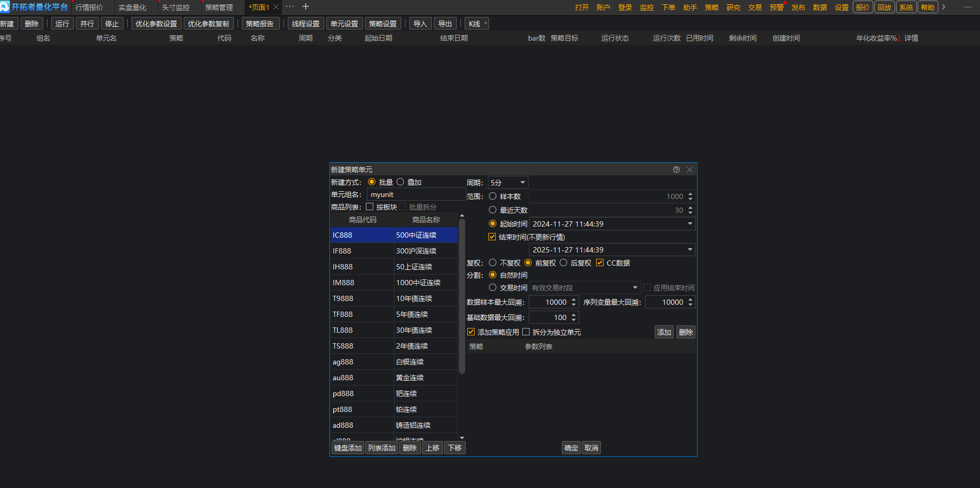Click 键盘添加 button
Viewport: 980px width, 488px height.
click(x=347, y=448)
